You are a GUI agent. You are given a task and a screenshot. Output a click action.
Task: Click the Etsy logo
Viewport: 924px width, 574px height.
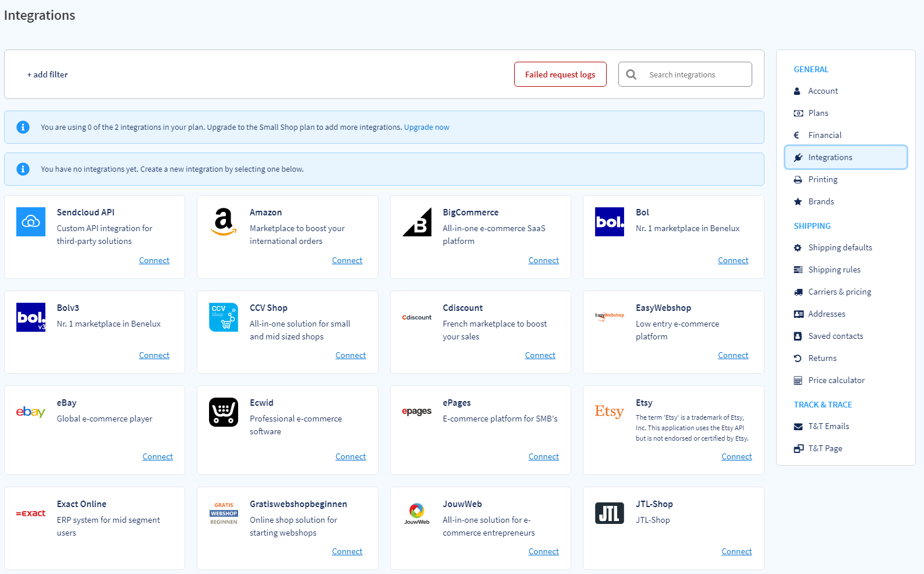[609, 412]
